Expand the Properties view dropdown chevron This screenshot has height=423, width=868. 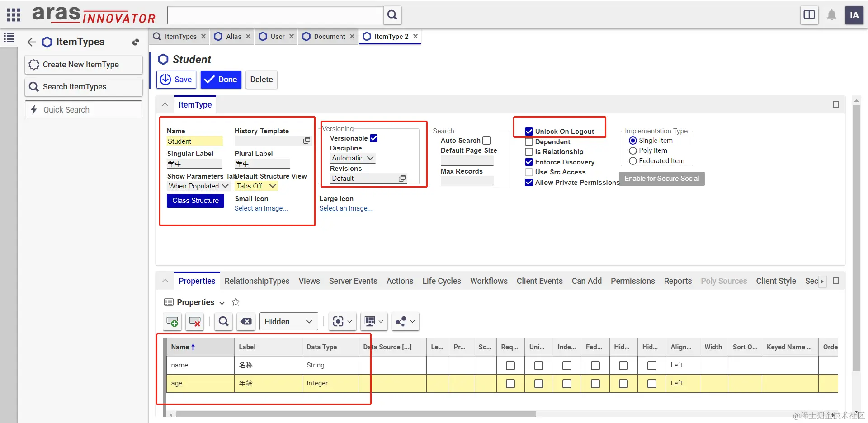point(222,303)
